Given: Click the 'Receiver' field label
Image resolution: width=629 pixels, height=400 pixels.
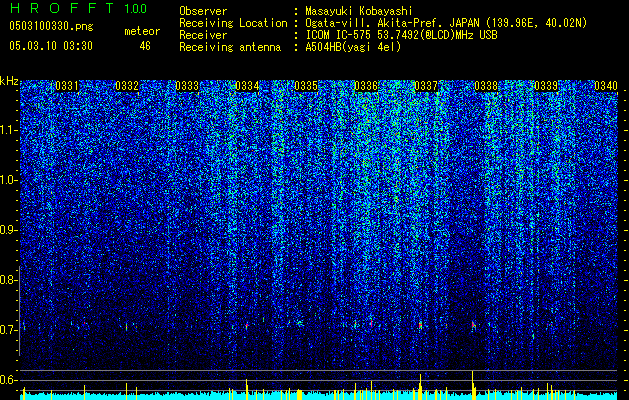Looking at the screenshot, I should click(203, 35).
